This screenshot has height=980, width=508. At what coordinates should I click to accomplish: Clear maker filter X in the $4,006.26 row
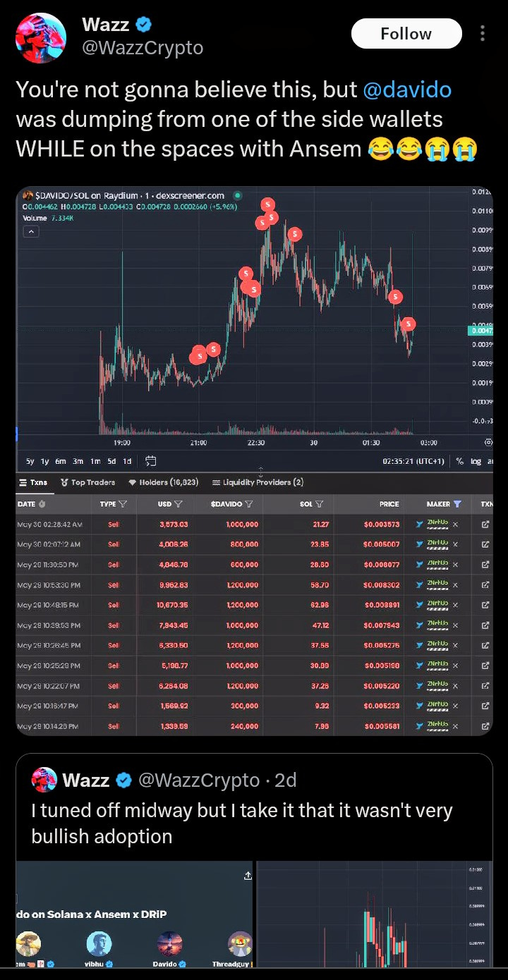pos(455,544)
